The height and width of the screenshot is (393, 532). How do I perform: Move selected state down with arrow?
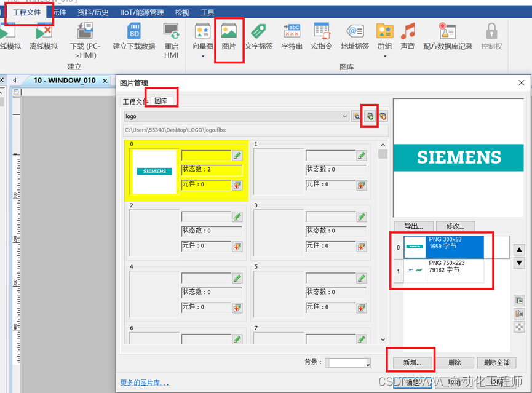(x=519, y=263)
